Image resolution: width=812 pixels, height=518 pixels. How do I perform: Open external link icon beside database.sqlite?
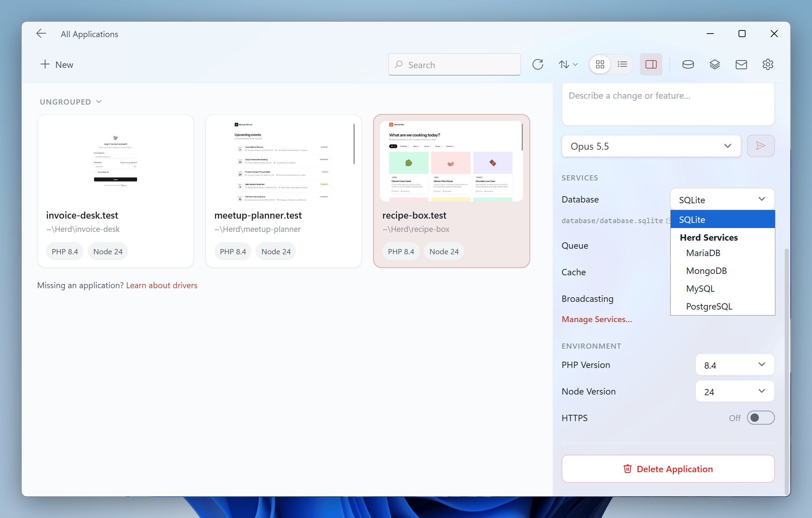668,221
